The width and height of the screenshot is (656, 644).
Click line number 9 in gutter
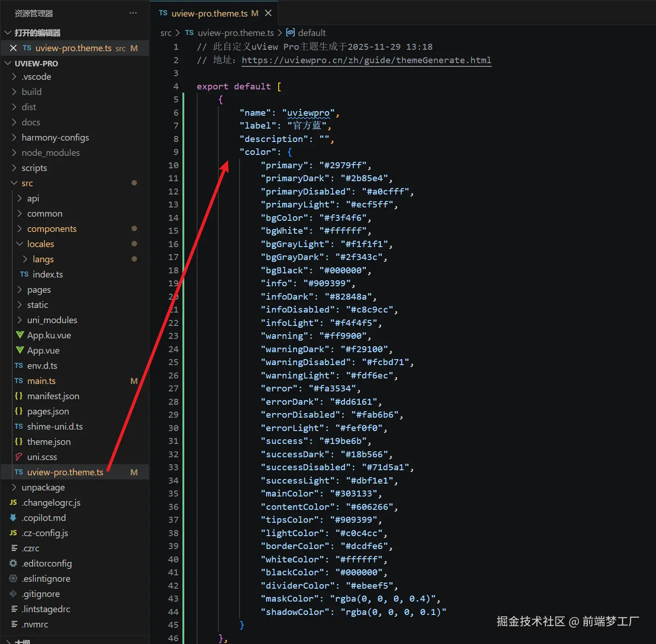pyautogui.click(x=176, y=152)
